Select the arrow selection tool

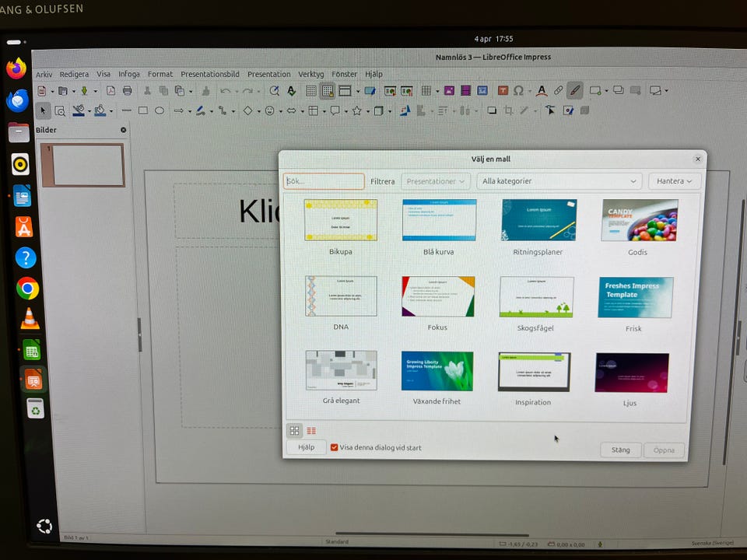click(x=44, y=110)
